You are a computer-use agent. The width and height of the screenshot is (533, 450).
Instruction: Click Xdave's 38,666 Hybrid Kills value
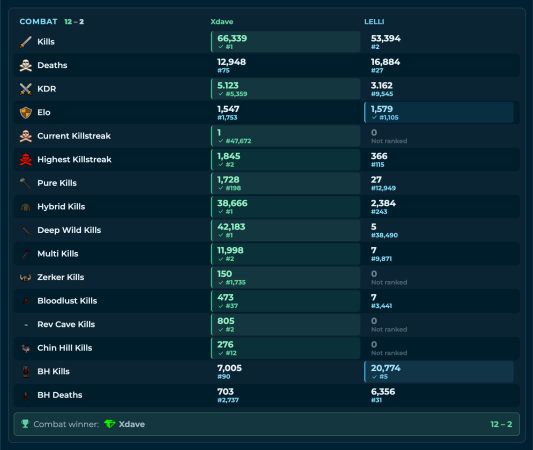click(x=232, y=203)
